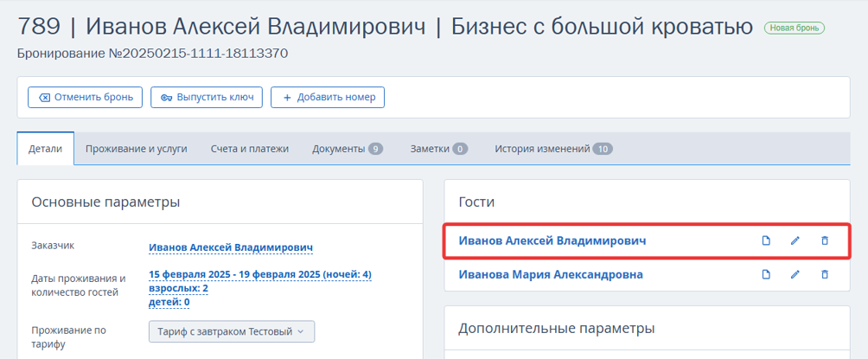868x359 pixels.
Task: Open document icon for Иванов Алексей Владимирович
Action: click(x=766, y=241)
